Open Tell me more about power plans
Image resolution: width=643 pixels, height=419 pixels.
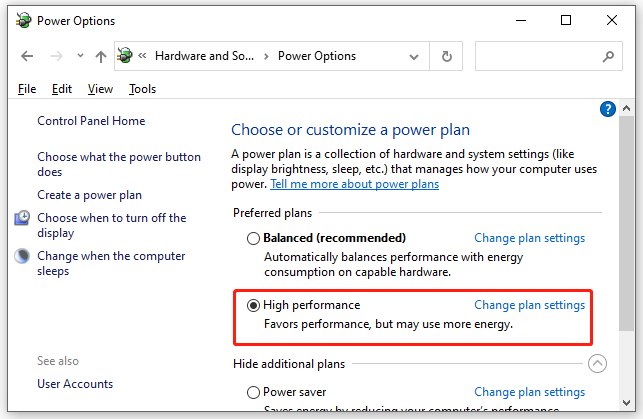click(355, 184)
